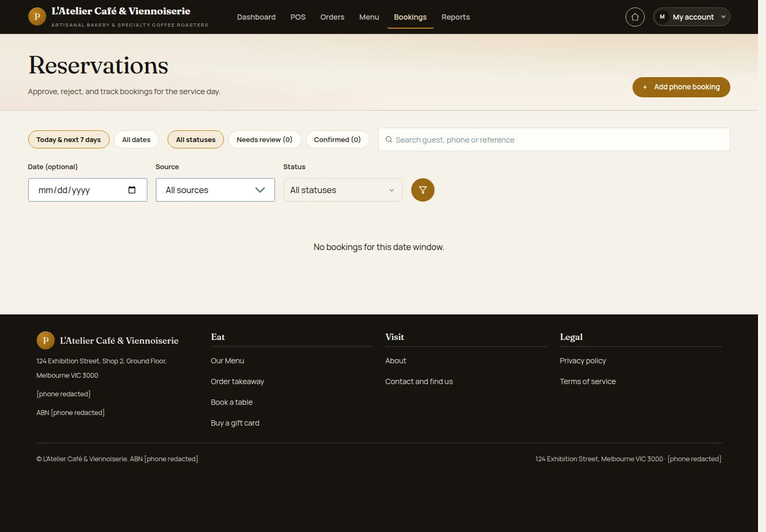Click the search magnifier icon
Image resolution: width=766 pixels, height=532 pixels.
389,139
